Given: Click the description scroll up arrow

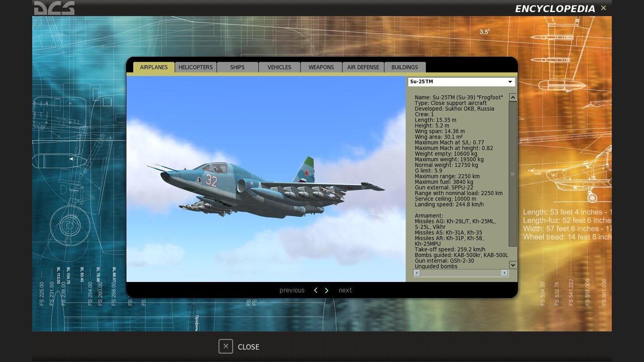Looking at the screenshot, I should (513, 97).
